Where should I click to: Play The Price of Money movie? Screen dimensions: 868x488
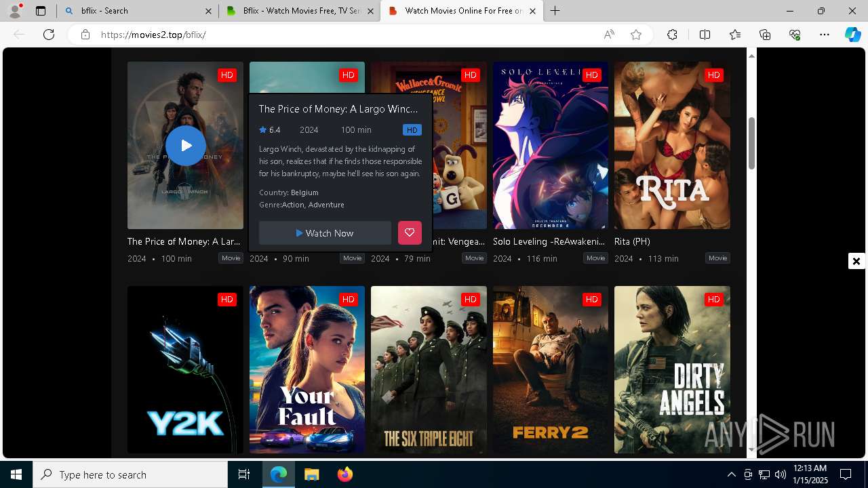point(185,146)
